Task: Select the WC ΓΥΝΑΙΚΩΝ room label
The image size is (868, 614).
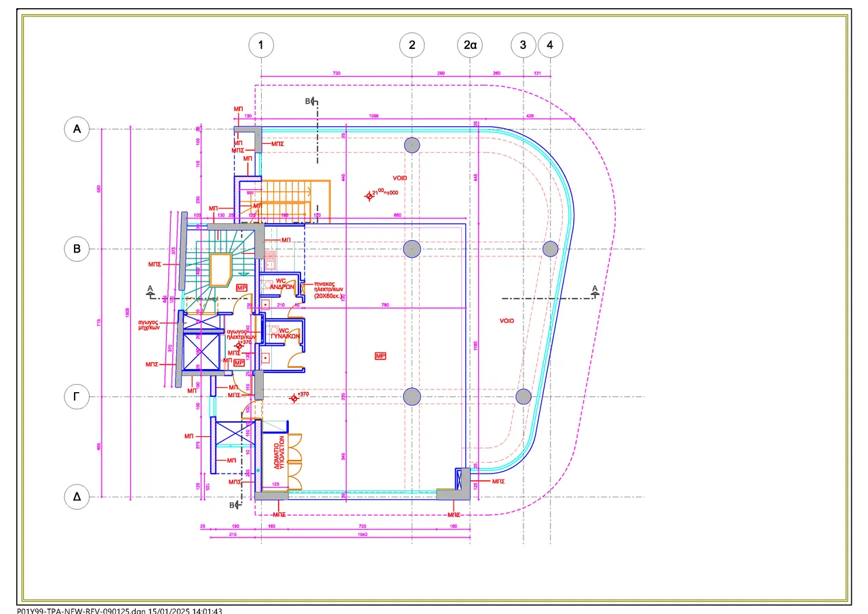Action: [285, 333]
